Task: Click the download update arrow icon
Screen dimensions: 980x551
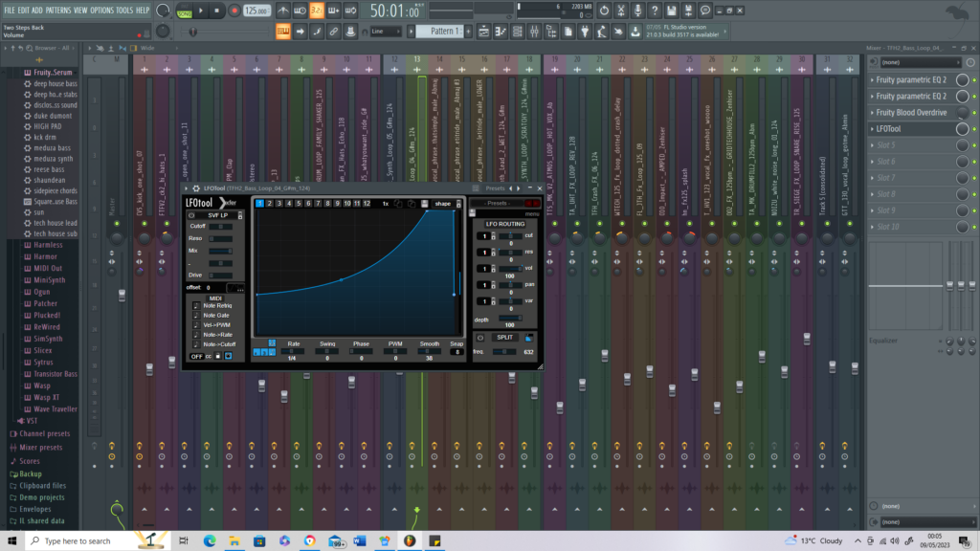Action: coord(635,32)
